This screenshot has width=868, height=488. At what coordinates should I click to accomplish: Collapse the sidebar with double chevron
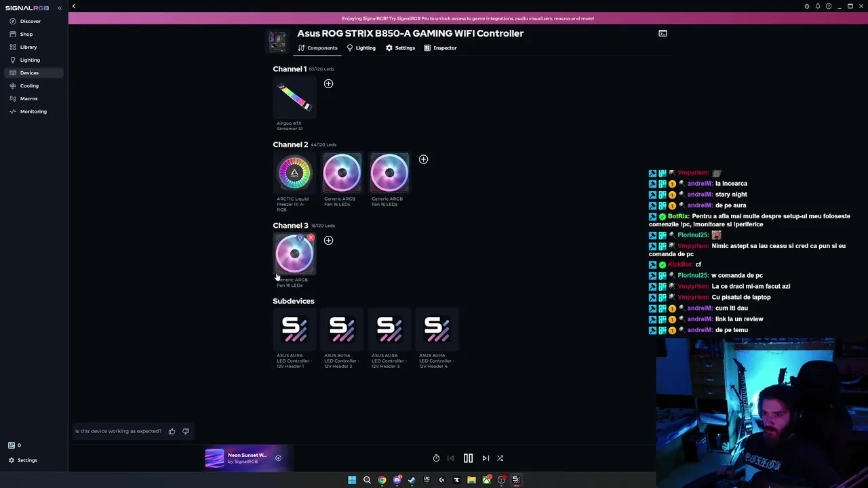[x=60, y=7]
